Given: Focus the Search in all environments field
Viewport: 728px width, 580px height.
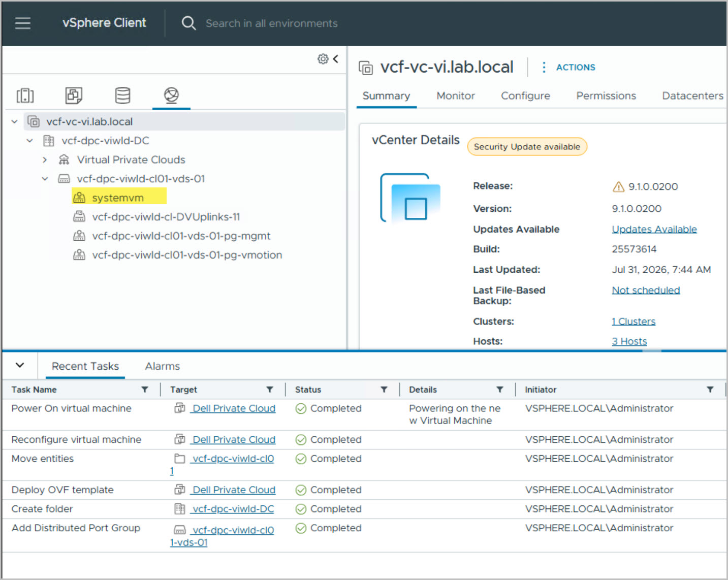Looking at the screenshot, I should coord(271,23).
